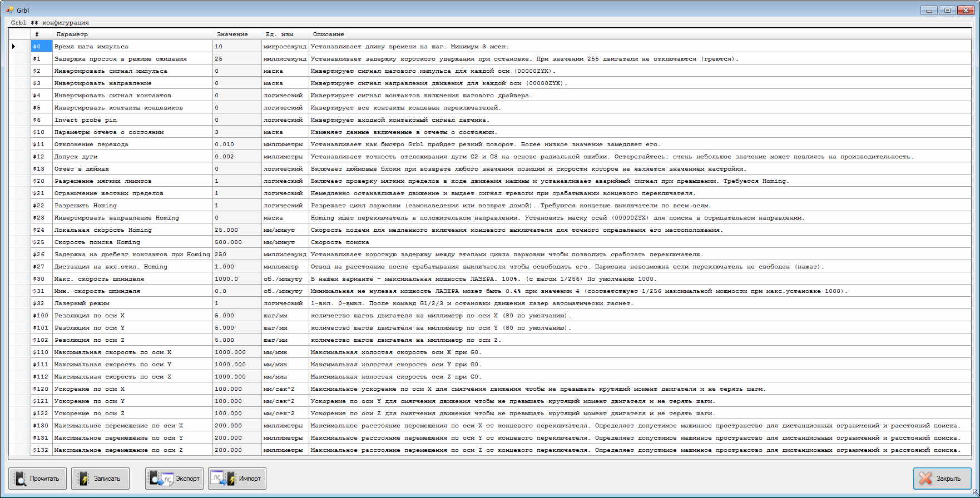Select value 1000.0 for $30 Макс. скорость шпинделя
The height and width of the screenshot is (498, 980).
[x=236, y=279]
